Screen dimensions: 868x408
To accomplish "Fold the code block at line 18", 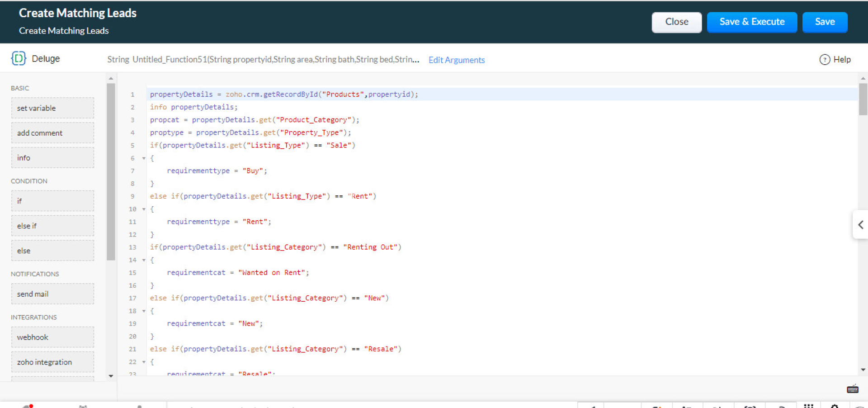I will (x=144, y=311).
